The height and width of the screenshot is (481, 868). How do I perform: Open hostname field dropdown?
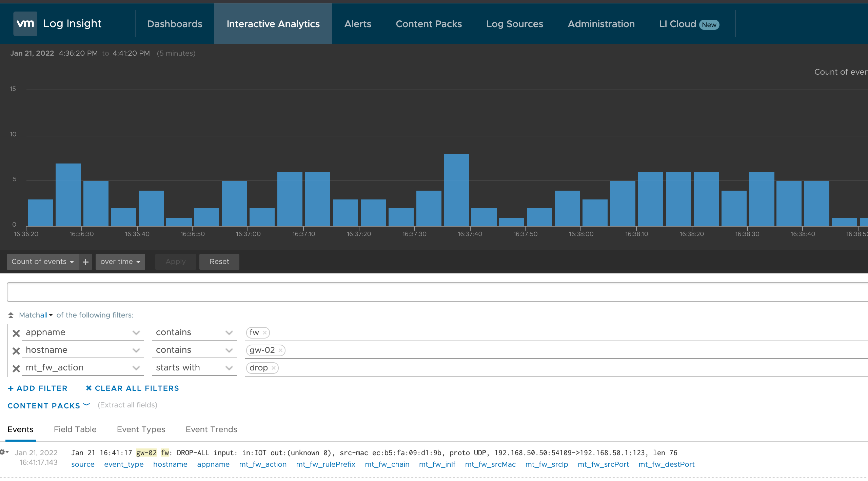tap(83, 350)
